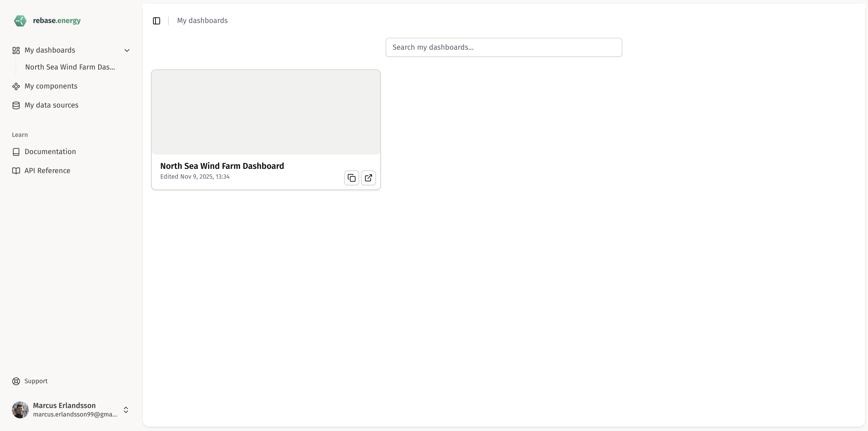Click the Support lifebuoy icon
The width and height of the screenshot is (868, 431).
tap(16, 381)
